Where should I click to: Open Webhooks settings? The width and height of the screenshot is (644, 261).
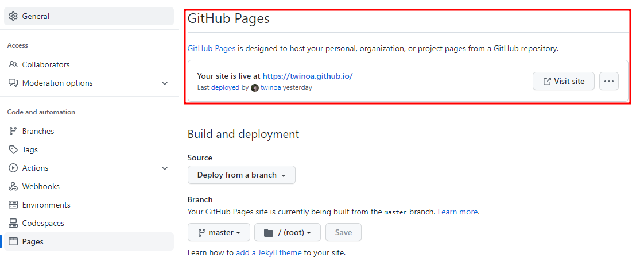coord(89,186)
